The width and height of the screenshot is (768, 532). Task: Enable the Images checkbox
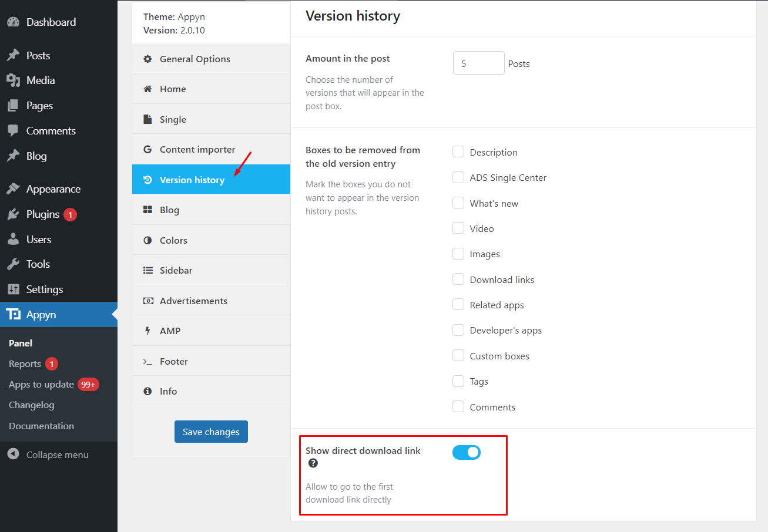tap(458, 254)
